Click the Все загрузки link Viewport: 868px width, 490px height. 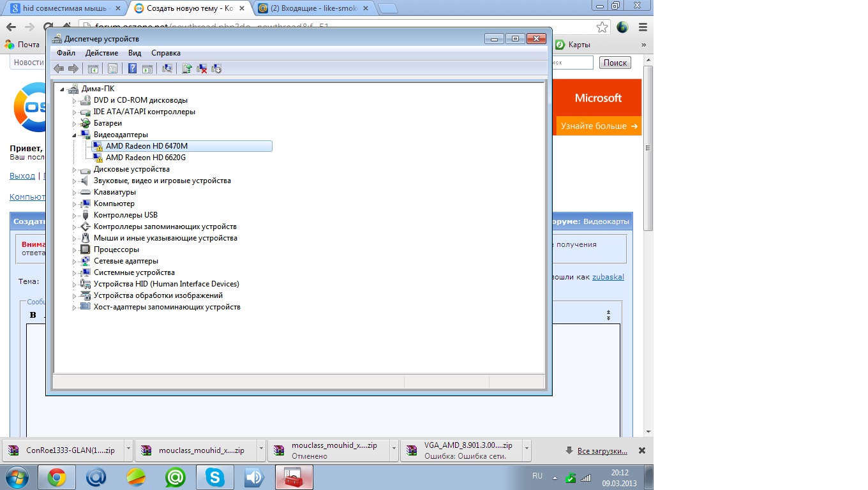coord(602,451)
